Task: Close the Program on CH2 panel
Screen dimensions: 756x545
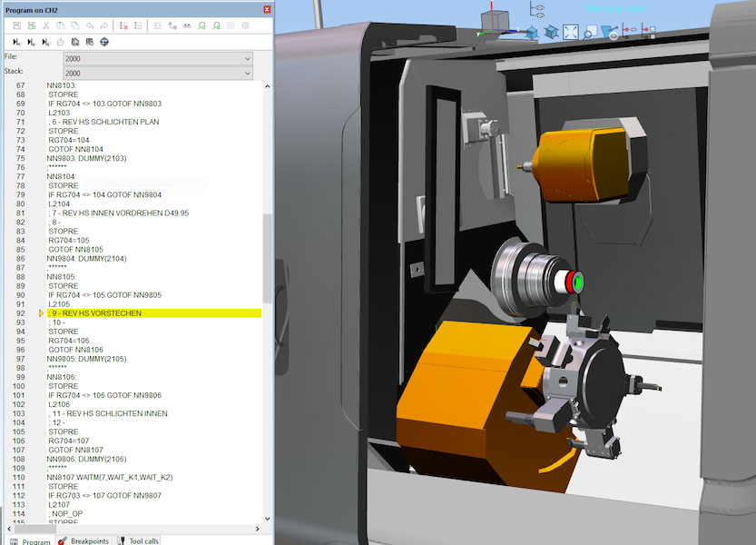Action: [266, 9]
